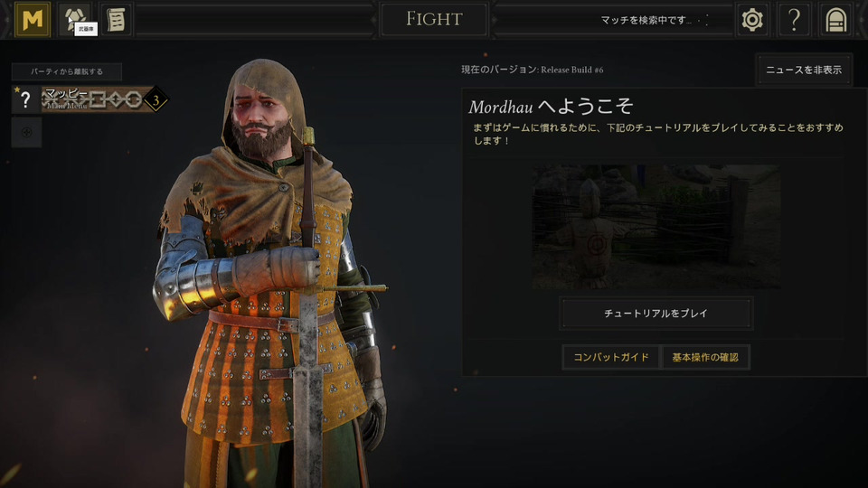Start matchmaking with the FIGHT button
The height and width of the screenshot is (488, 868).
tap(434, 19)
